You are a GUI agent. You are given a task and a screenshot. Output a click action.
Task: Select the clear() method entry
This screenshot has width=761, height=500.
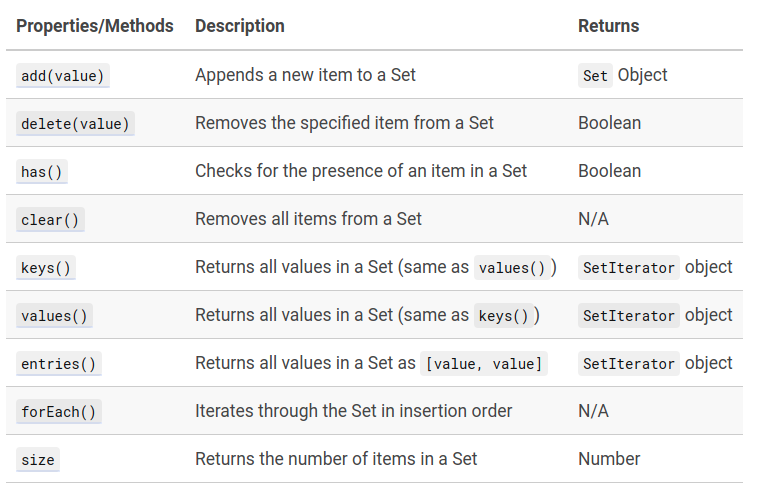(50, 220)
